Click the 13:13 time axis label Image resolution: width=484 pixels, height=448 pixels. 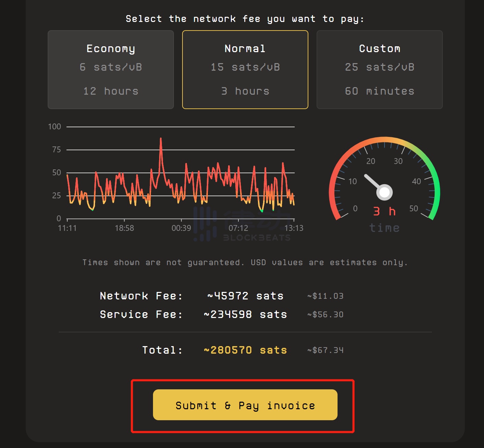tap(294, 228)
